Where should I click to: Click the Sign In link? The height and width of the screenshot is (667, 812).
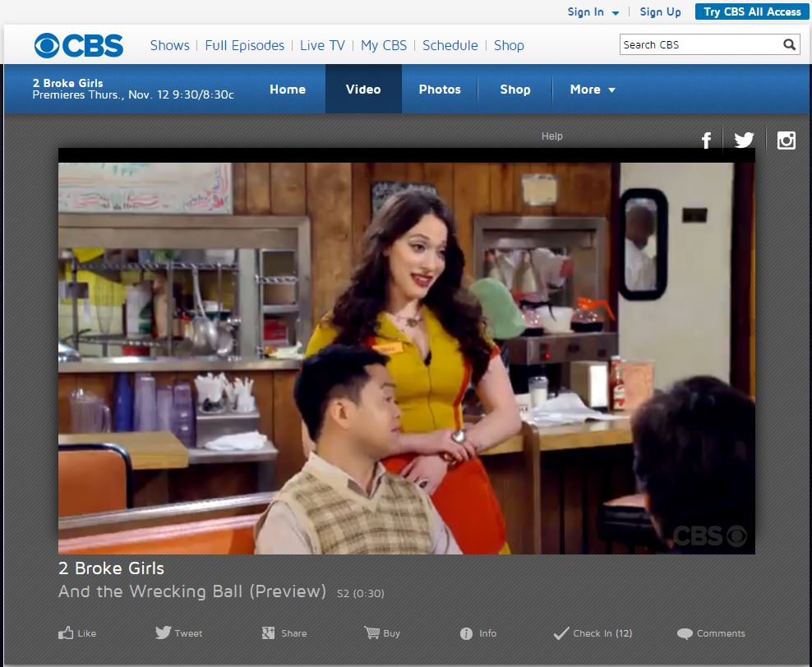click(x=586, y=11)
